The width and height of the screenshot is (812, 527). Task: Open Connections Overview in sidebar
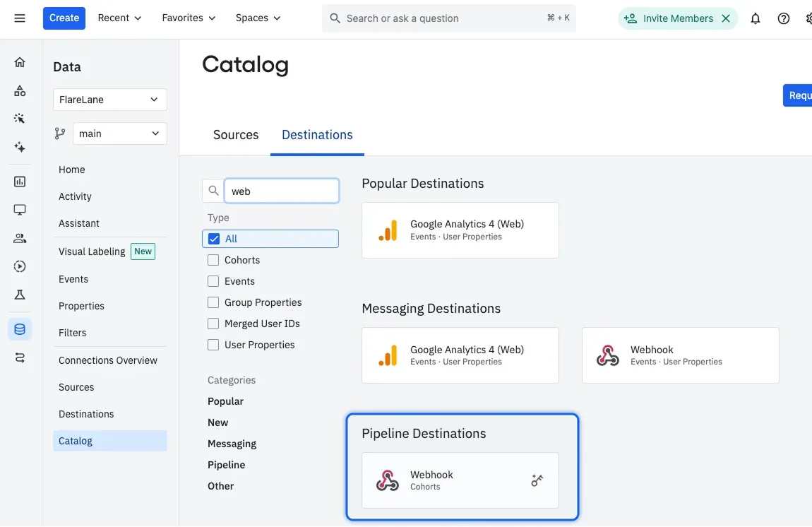[x=108, y=361]
